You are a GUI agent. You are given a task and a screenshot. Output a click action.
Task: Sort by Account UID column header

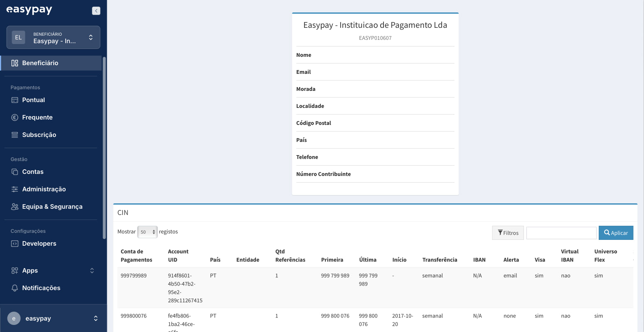[178, 256]
